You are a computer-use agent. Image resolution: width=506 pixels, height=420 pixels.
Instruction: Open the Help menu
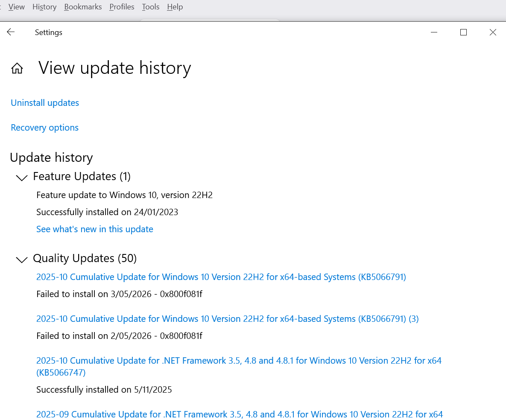[175, 7]
